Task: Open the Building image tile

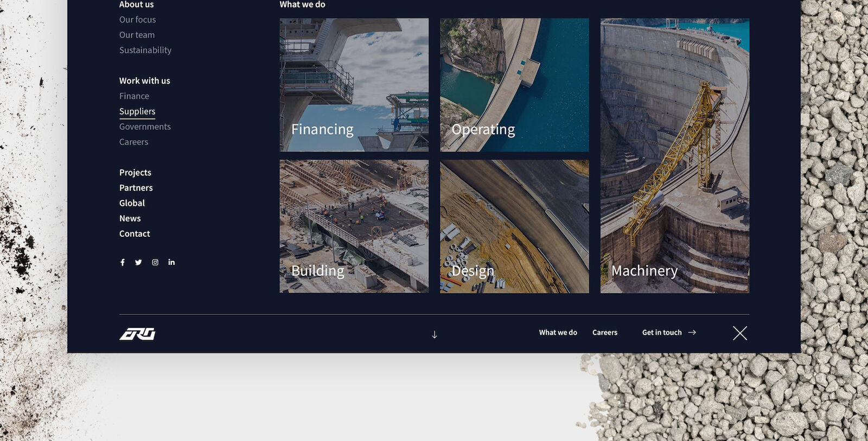Action: 354,226
